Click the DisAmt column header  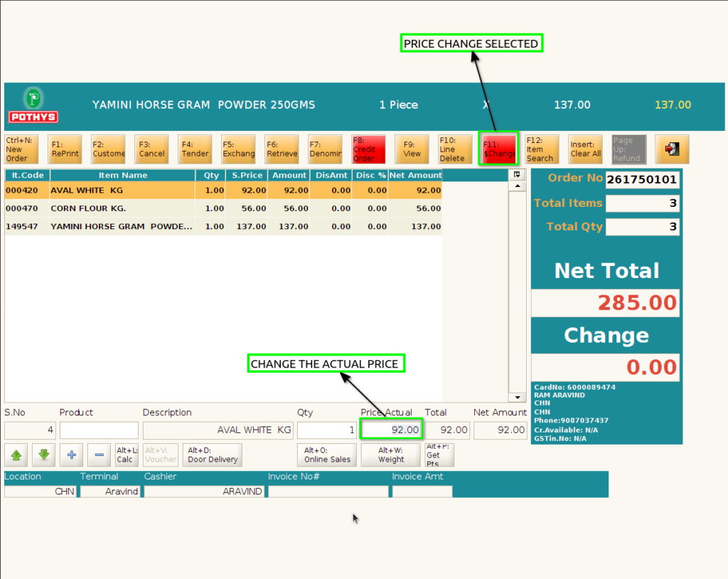(331, 175)
